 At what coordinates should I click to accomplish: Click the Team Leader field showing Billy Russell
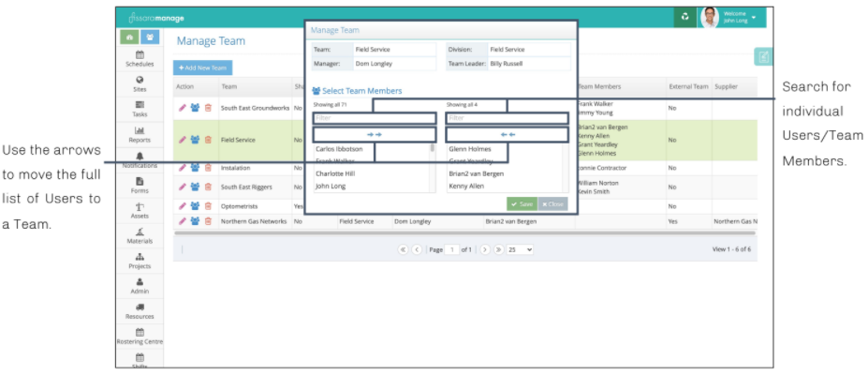click(x=529, y=64)
